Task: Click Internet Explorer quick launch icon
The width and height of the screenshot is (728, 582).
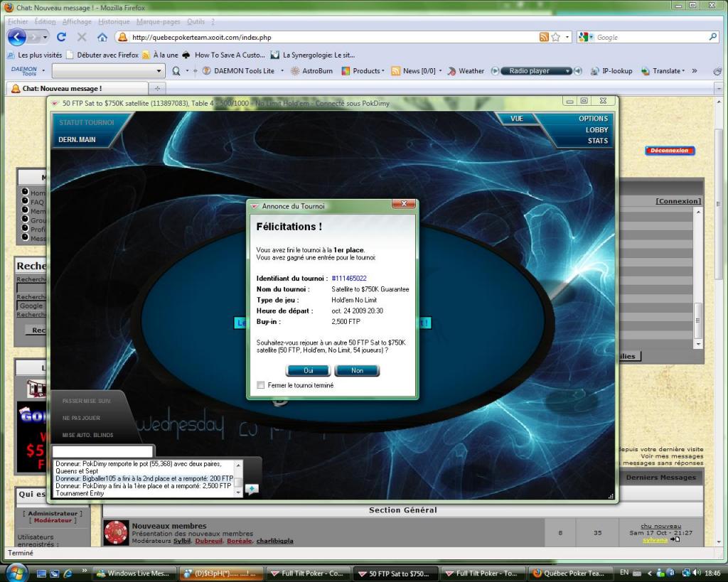Action: click(x=68, y=573)
